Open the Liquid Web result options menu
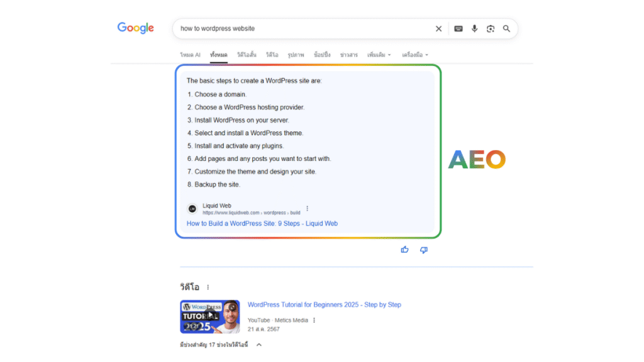The height and width of the screenshot is (362, 644). tap(308, 209)
